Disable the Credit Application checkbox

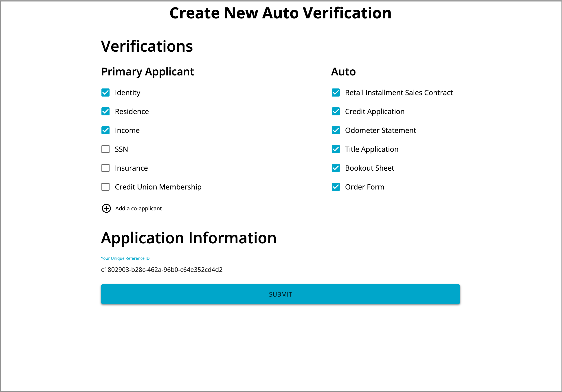tap(336, 112)
